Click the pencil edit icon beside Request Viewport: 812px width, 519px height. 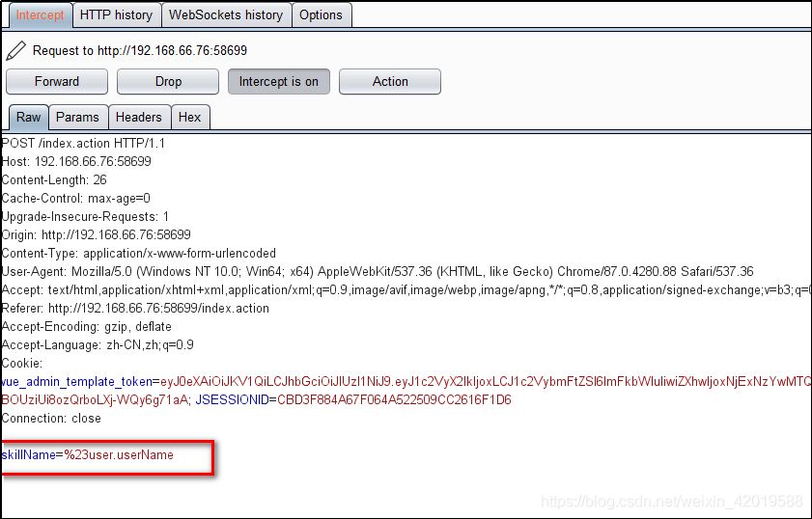(15, 51)
